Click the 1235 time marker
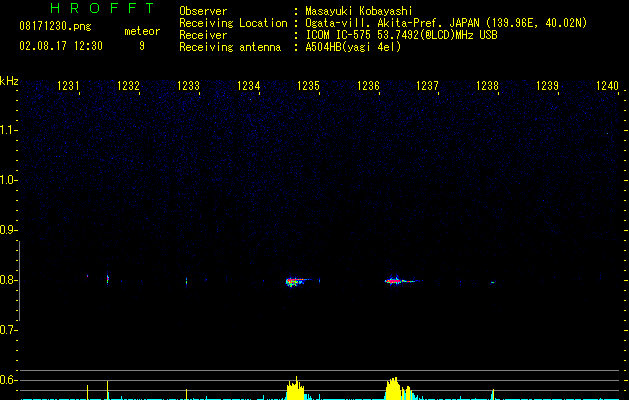The height and width of the screenshot is (400, 629). click(x=308, y=86)
